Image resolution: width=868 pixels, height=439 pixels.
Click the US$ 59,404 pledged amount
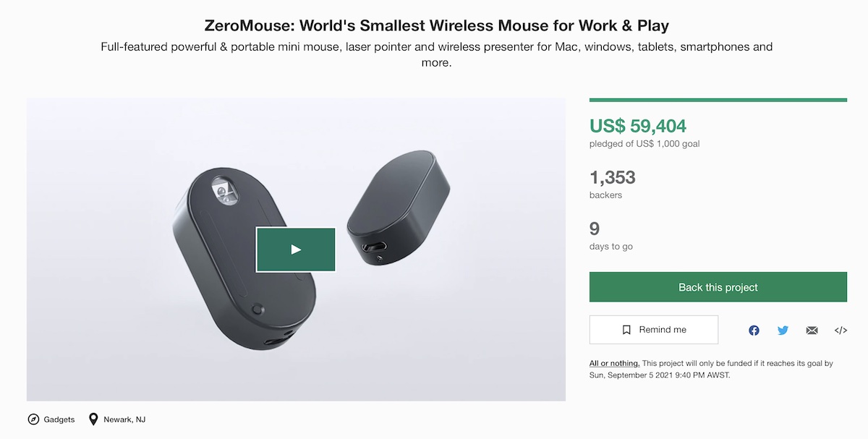[637, 126]
